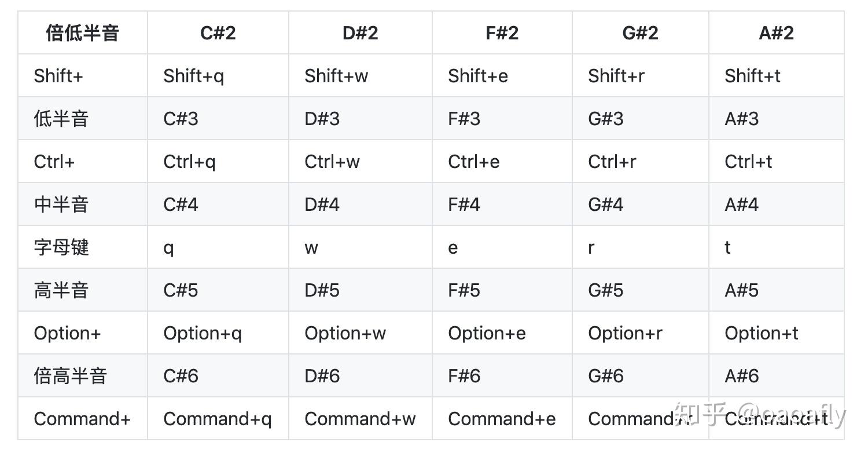Select the F#4 cell
The width and height of the screenshot is (868, 453).
464,204
